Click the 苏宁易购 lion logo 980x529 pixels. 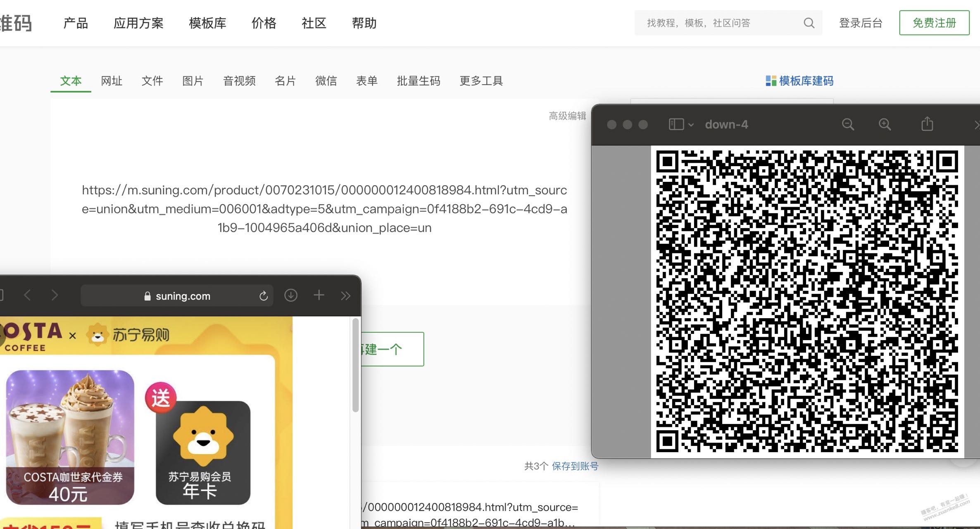point(98,334)
